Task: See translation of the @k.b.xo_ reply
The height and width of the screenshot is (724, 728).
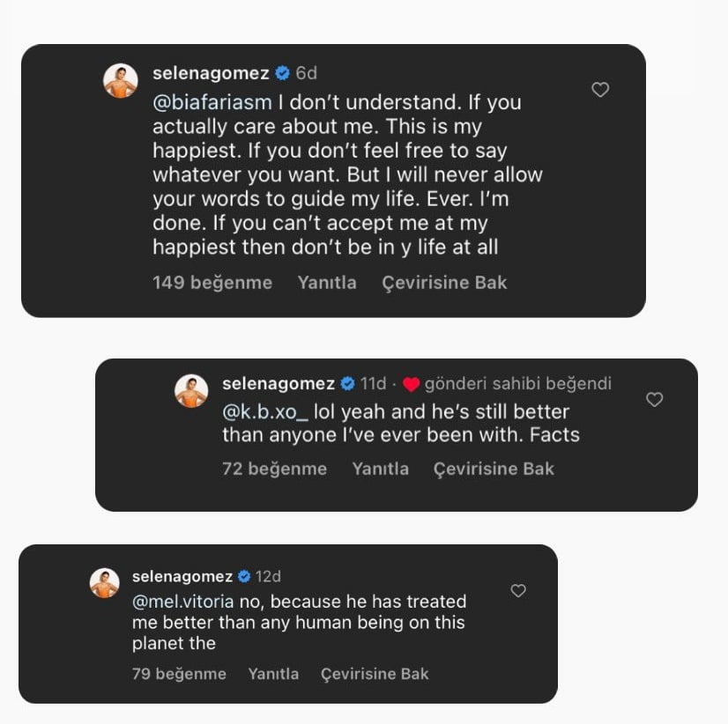Action: 494,469
